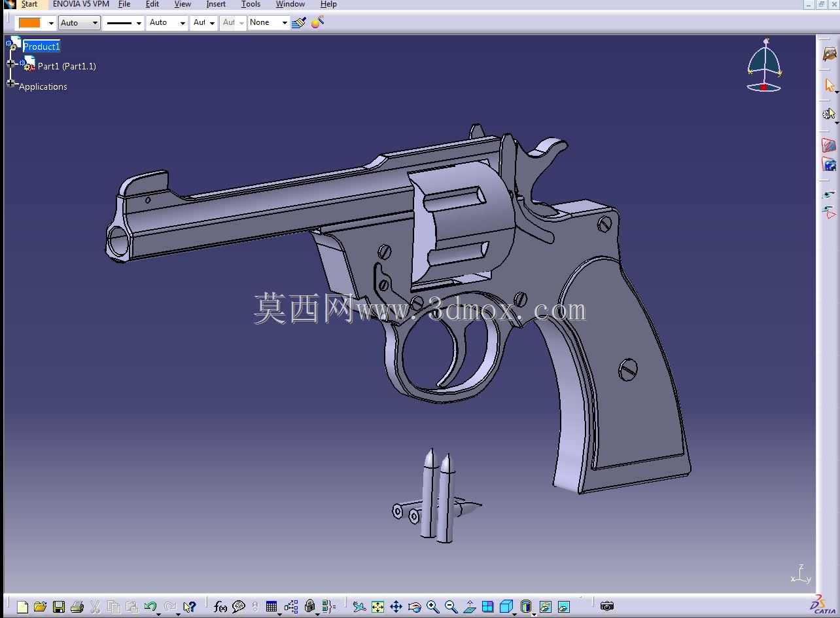This screenshot has height=618, width=840.
Task: Click the Fly mode airplane icon
Action: pyautogui.click(x=359, y=607)
